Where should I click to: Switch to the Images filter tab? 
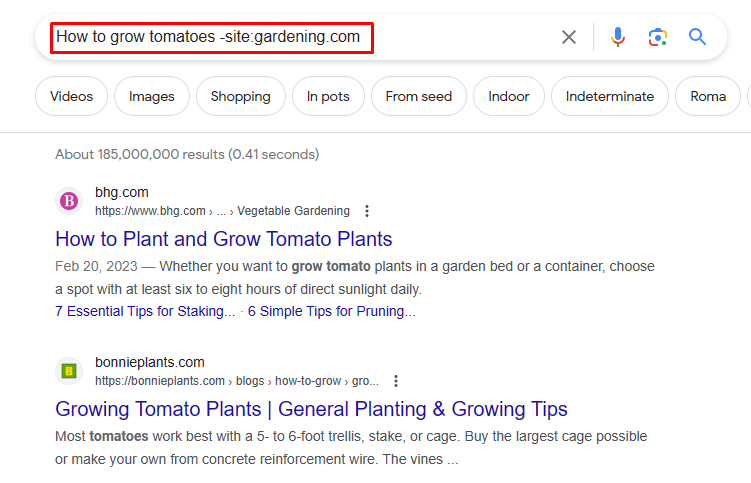pos(152,97)
